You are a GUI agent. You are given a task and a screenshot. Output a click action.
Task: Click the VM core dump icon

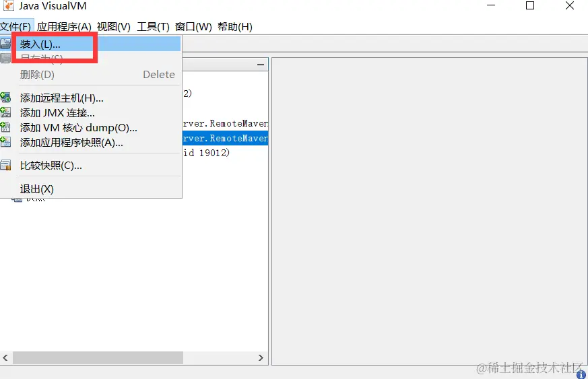click(x=5, y=127)
